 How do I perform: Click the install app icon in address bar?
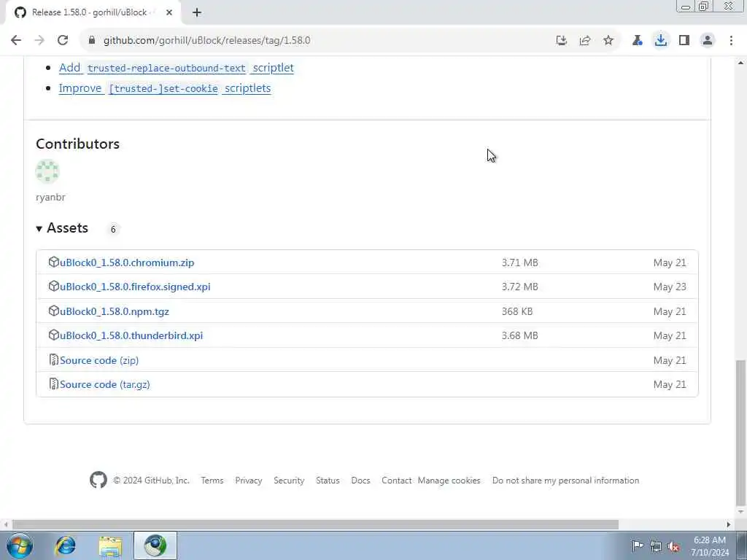pyautogui.click(x=561, y=41)
